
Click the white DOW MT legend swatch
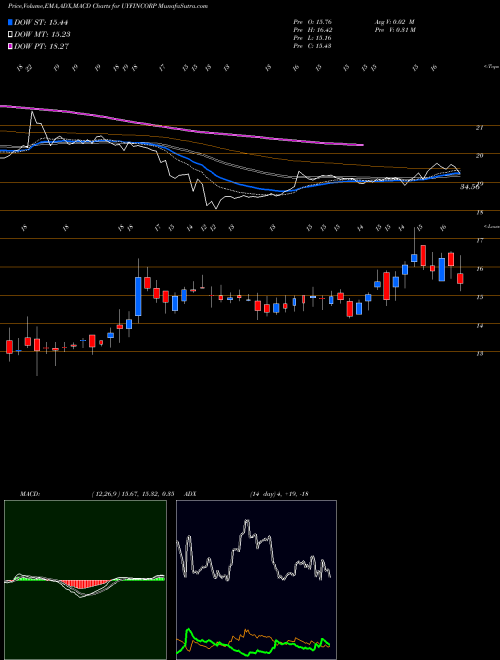click(x=10, y=35)
